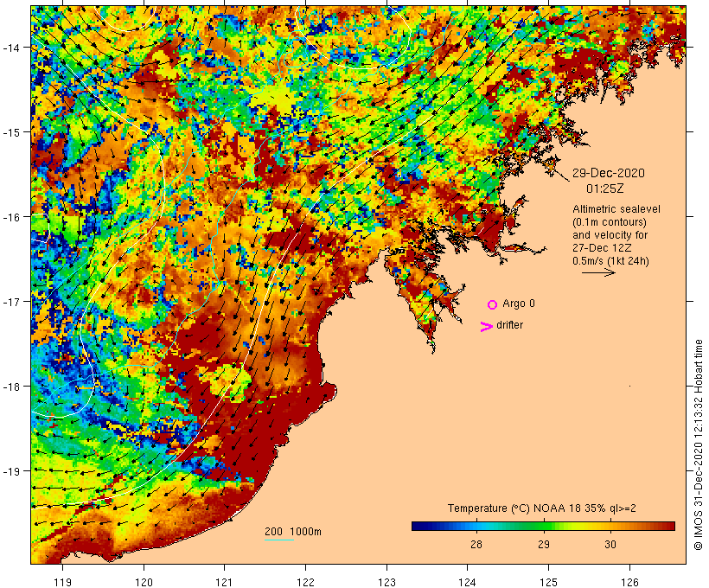Click the magenta drifter arrowhead legend symbol
This screenshot has height=588, width=709.
tap(487, 327)
